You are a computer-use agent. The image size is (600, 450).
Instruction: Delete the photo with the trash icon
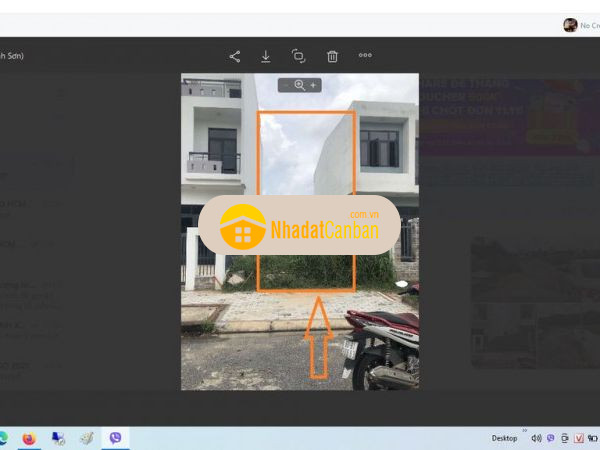click(x=332, y=56)
